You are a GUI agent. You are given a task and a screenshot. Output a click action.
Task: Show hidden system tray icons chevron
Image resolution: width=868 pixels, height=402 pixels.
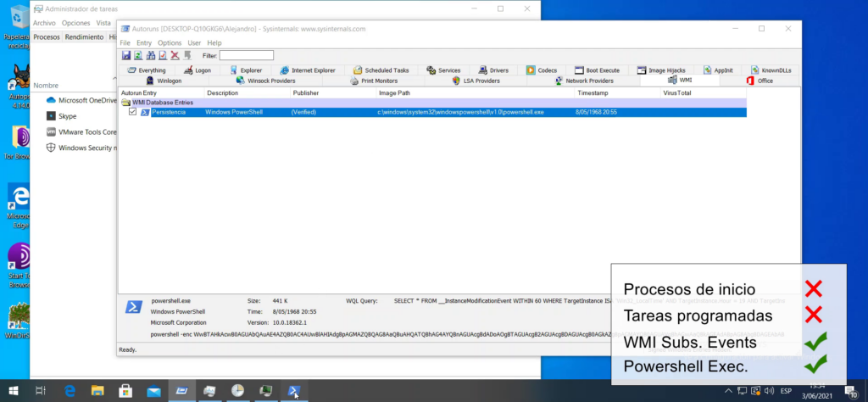click(728, 391)
